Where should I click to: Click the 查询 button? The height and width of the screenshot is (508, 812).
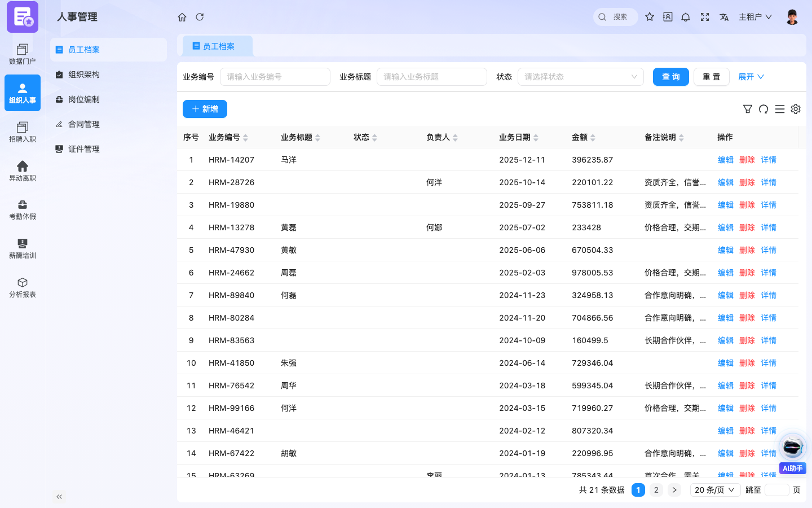click(671, 77)
